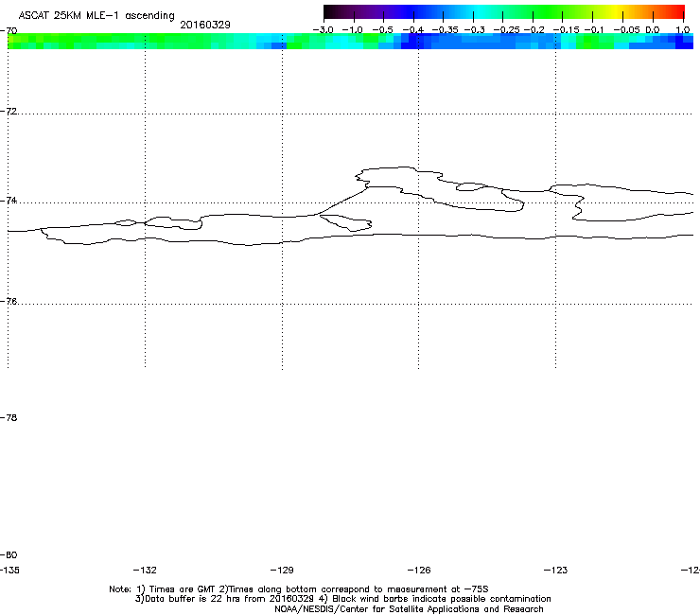The width and height of the screenshot is (700, 615).
Task: Select the -74 latitude label
Action: (9, 200)
